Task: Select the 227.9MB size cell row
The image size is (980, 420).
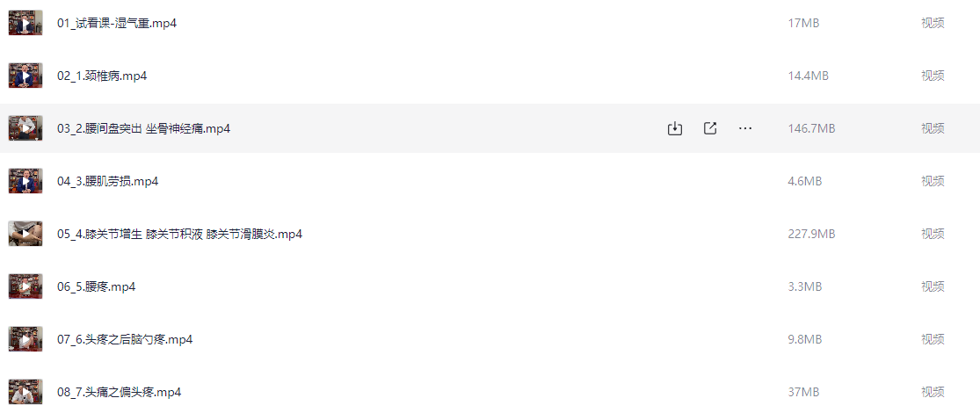Action: [x=490, y=234]
